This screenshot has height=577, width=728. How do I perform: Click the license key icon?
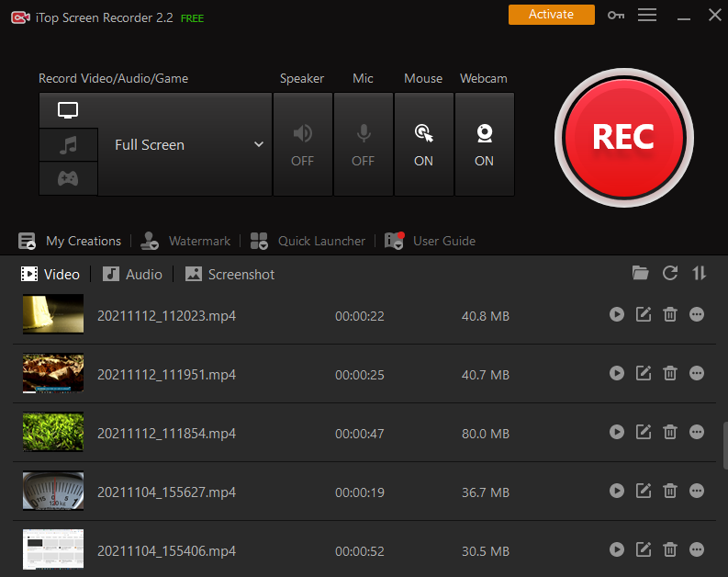click(x=616, y=16)
